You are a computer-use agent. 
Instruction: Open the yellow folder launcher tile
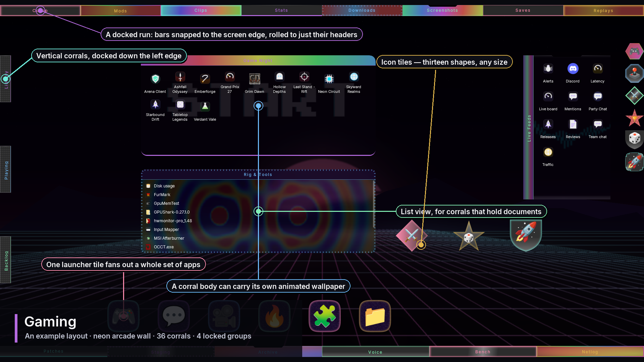click(375, 316)
